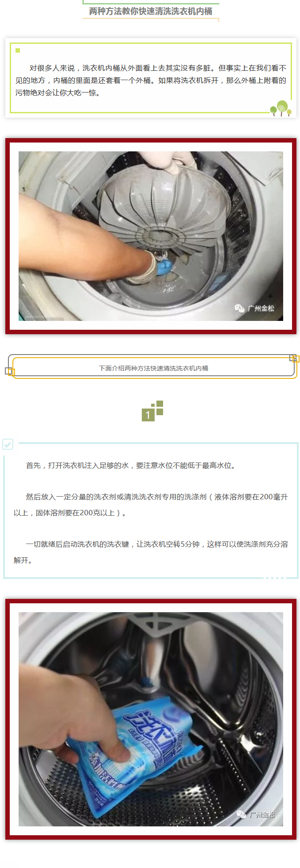Click the small green square bullet icon
The height and width of the screenshot is (868, 300).
tap(18, 50)
